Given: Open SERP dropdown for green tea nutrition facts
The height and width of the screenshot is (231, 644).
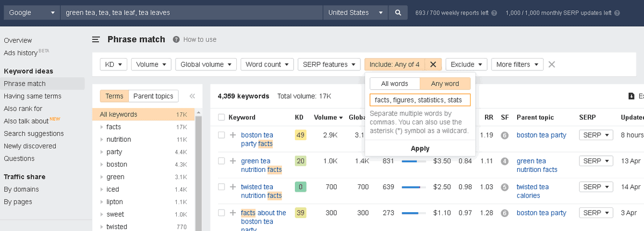Looking at the screenshot, I should click(596, 161).
